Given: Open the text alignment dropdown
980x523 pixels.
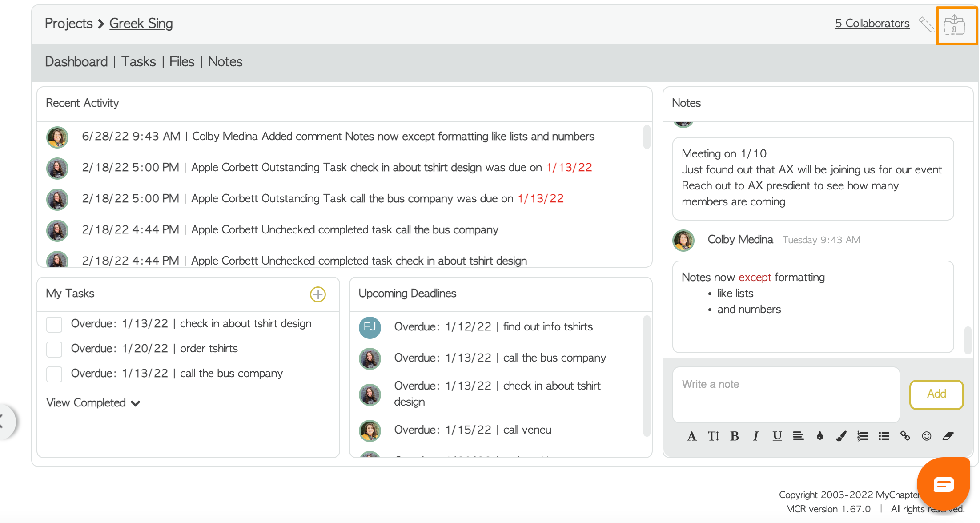Looking at the screenshot, I should [x=798, y=436].
